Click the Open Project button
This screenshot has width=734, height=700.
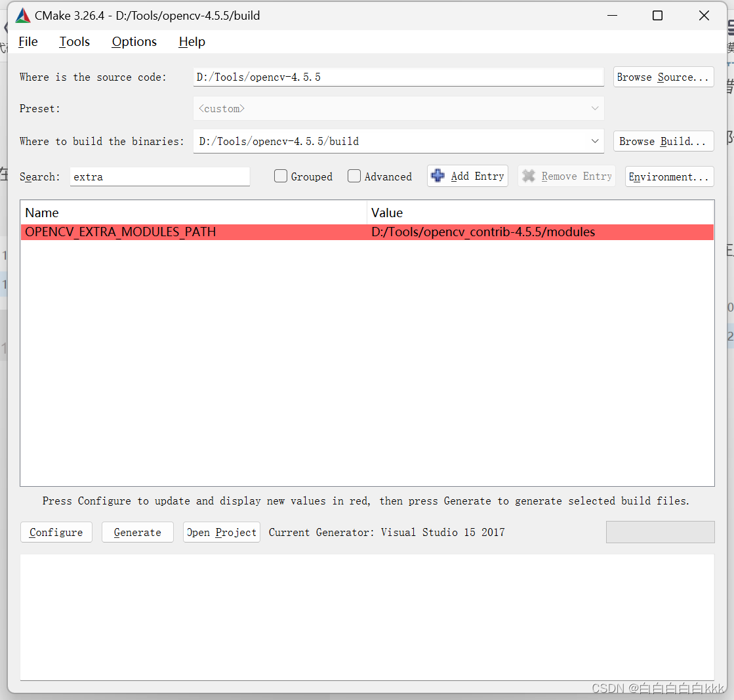(222, 532)
